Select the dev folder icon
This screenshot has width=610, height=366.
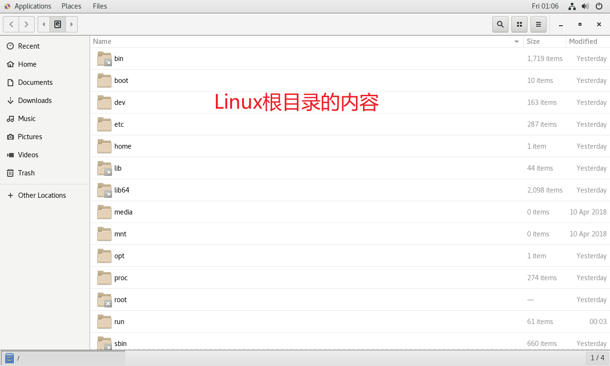[104, 102]
